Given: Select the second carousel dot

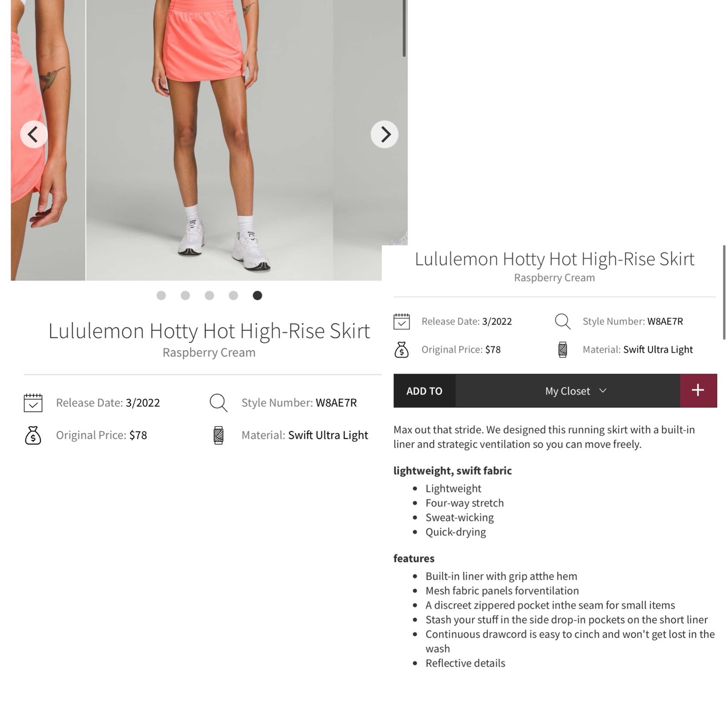Looking at the screenshot, I should 185,295.
